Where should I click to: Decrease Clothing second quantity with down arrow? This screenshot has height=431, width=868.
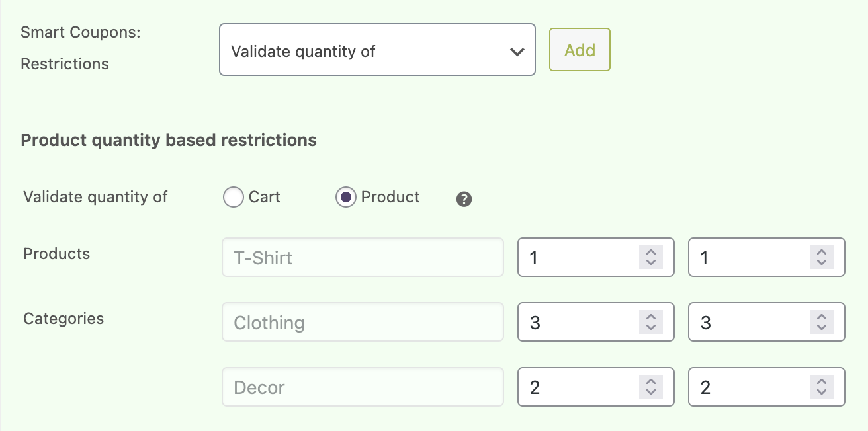click(822, 327)
